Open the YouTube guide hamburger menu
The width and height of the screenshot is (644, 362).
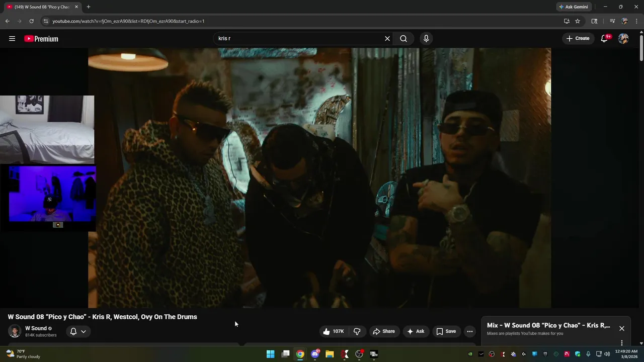(x=12, y=39)
